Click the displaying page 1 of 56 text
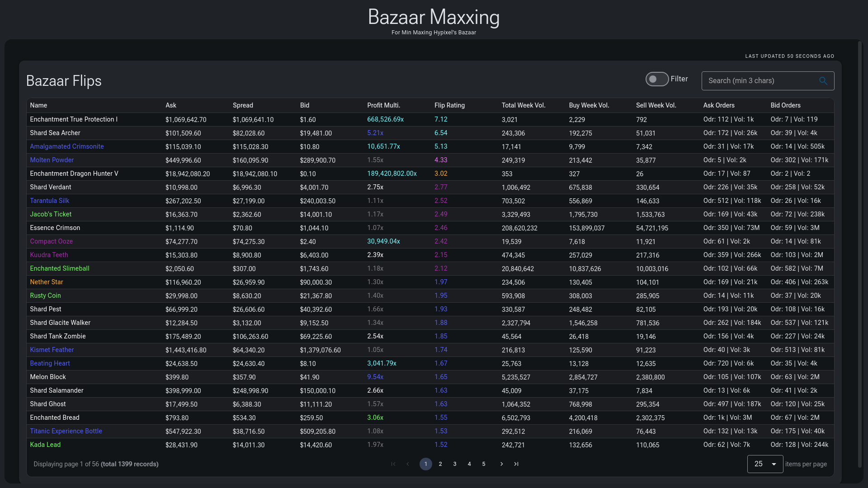The width and height of the screenshot is (868, 488). click(96, 464)
